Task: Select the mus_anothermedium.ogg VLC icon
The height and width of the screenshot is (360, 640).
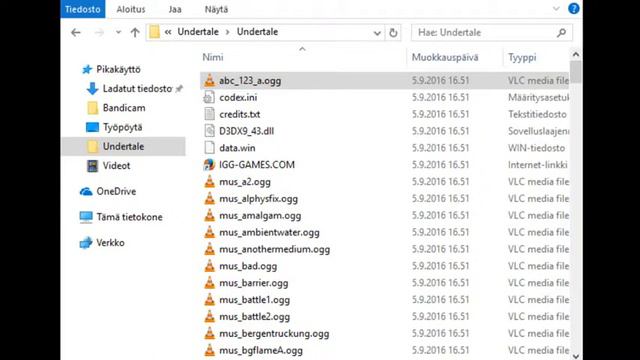Action: click(209, 249)
